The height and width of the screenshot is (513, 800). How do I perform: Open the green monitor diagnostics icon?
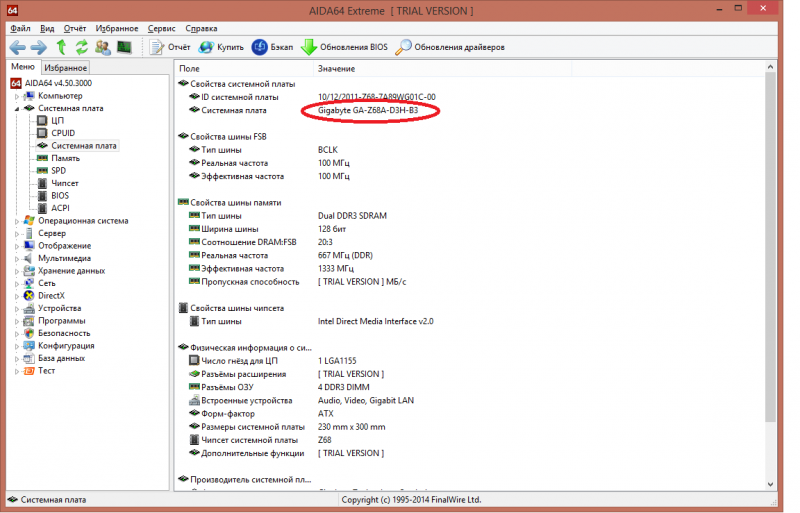tap(124, 47)
